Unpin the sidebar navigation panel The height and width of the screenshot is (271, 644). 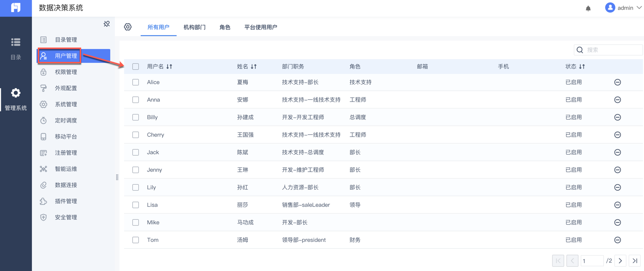point(106,24)
